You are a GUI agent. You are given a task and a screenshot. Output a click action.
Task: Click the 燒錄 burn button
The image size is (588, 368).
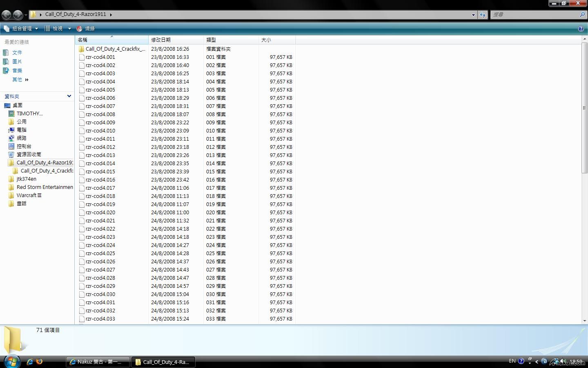click(86, 29)
